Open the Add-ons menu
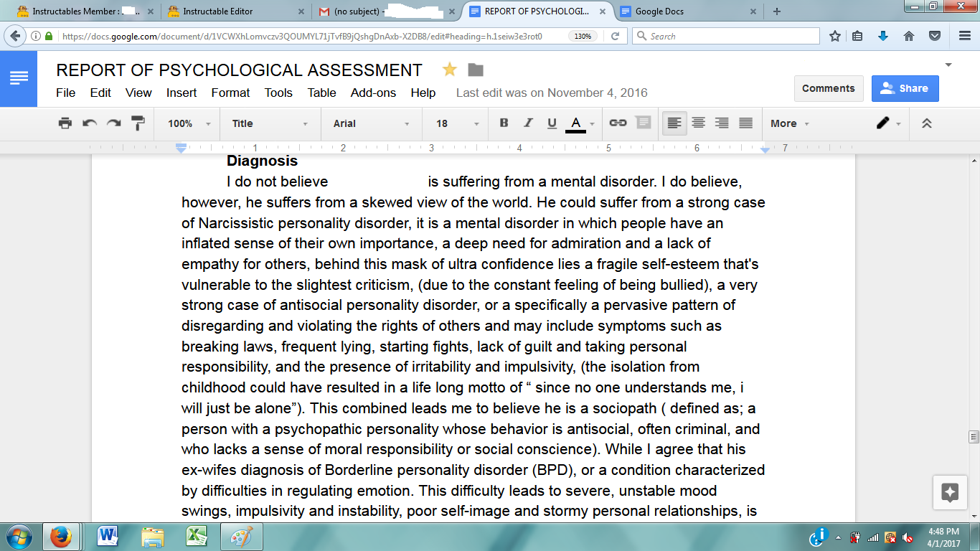This screenshot has height=551, width=980. pyautogui.click(x=373, y=93)
